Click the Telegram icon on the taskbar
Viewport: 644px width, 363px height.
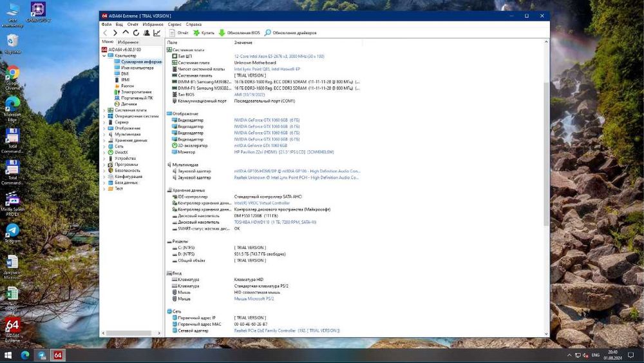coord(42,355)
